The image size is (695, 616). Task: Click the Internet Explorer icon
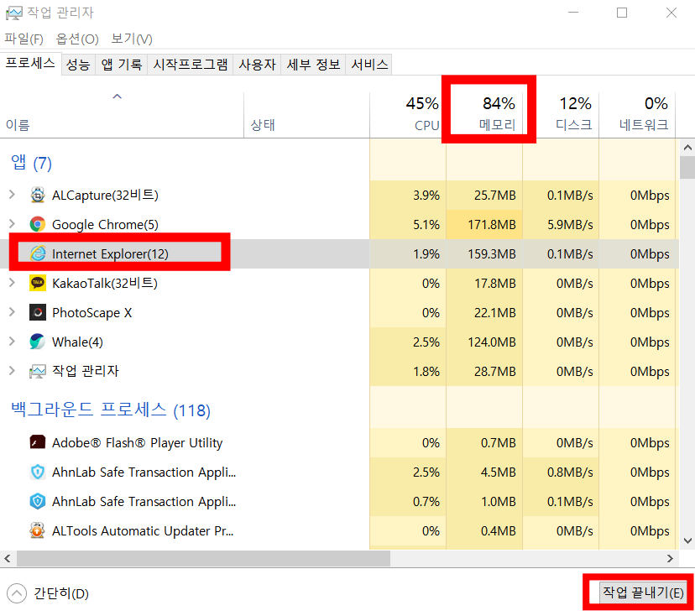coord(38,253)
